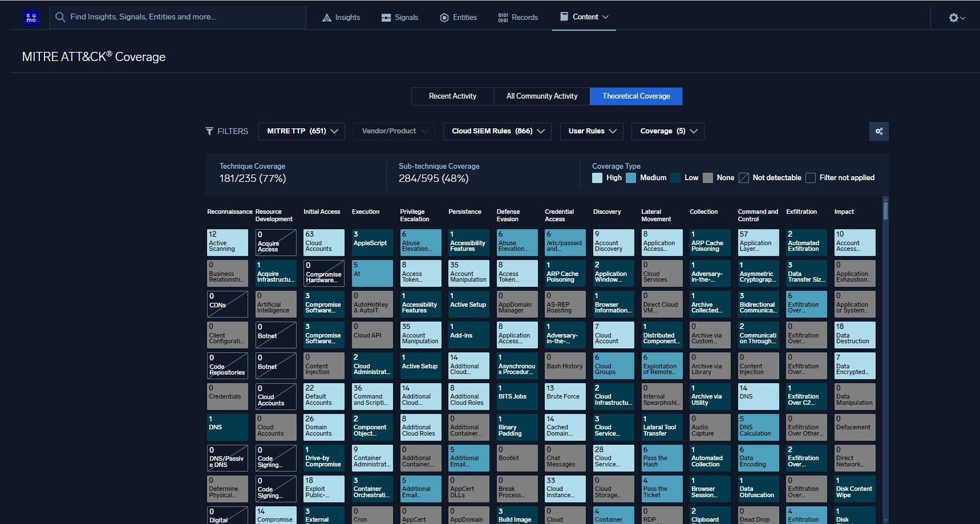
Task: Toggle the Not detectable legend checkbox
Action: (744, 177)
